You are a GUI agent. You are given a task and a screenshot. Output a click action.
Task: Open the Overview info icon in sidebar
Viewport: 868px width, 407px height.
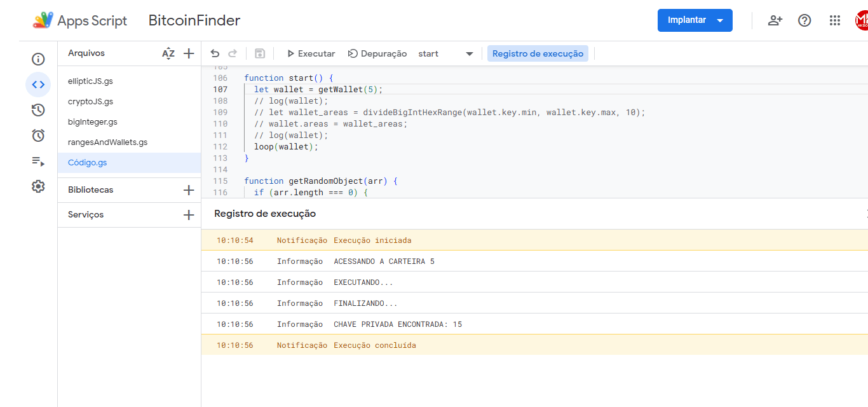point(38,59)
